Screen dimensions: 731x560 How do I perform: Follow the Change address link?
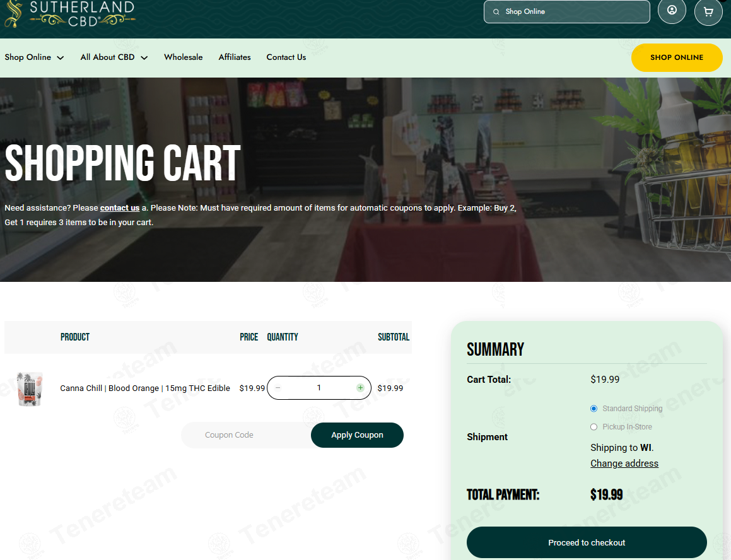(624, 463)
